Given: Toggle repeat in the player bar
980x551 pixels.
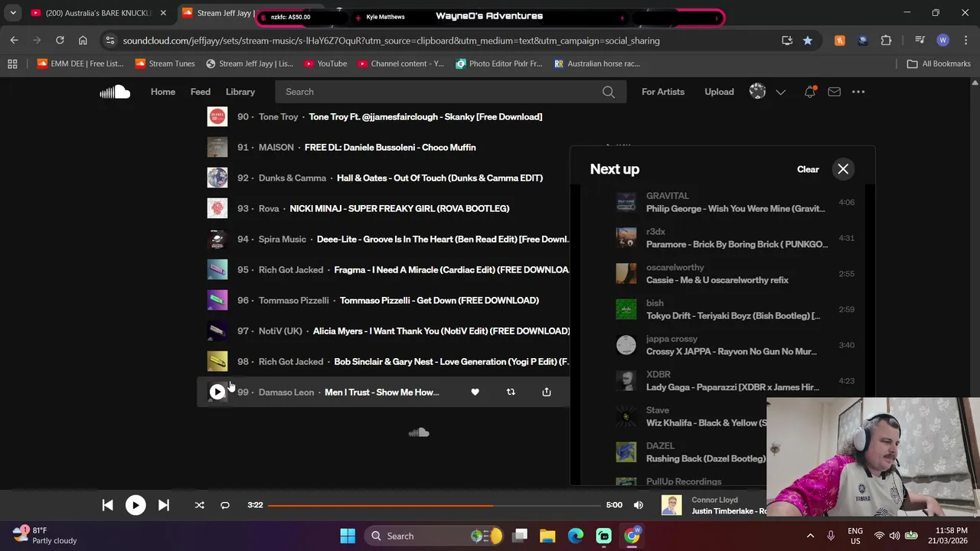Looking at the screenshot, I should 225,505.
